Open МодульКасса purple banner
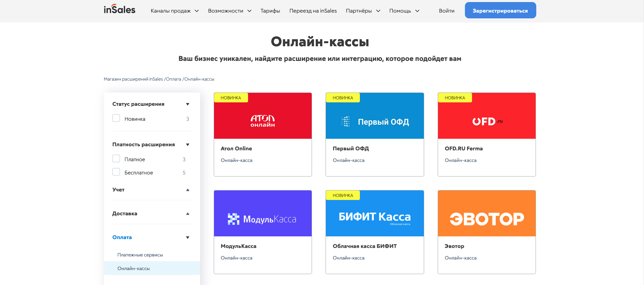This screenshot has width=644, height=285. (x=263, y=214)
